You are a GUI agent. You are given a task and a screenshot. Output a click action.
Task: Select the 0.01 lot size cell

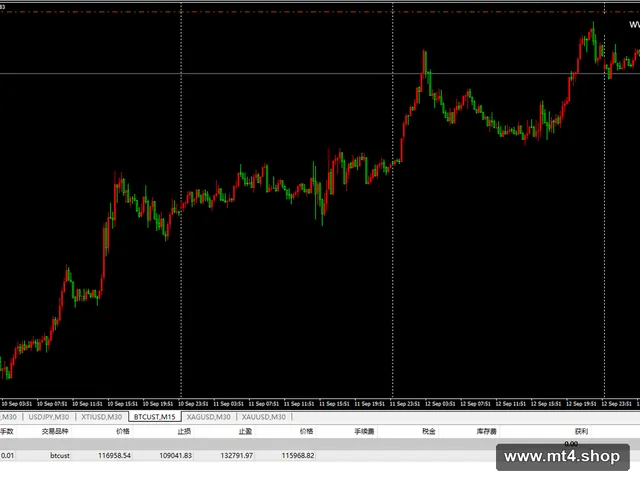tap(7, 455)
